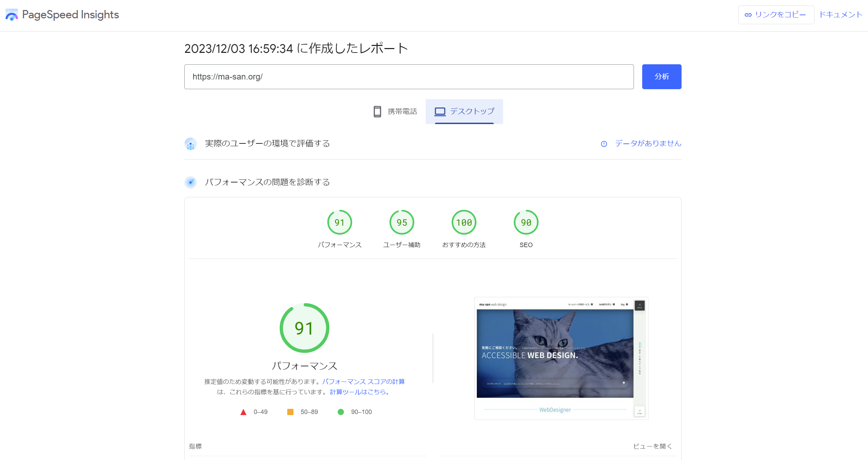Select the mobile phone icon
This screenshot has width=868, height=460.
coord(377,111)
